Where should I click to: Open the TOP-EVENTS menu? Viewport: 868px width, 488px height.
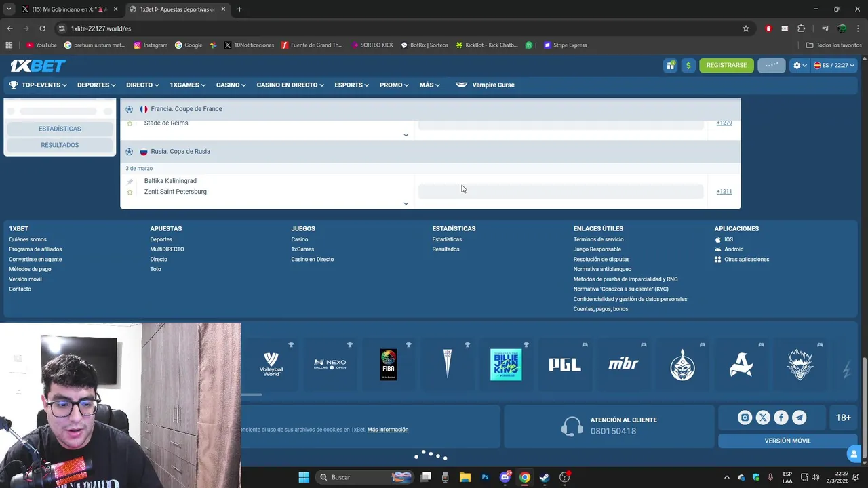pyautogui.click(x=38, y=85)
